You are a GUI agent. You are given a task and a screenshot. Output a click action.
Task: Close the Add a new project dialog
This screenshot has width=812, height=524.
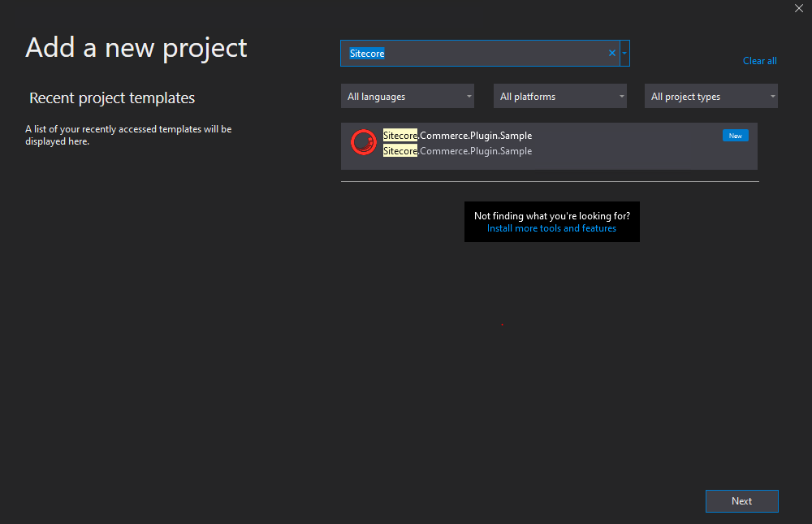(797, 8)
